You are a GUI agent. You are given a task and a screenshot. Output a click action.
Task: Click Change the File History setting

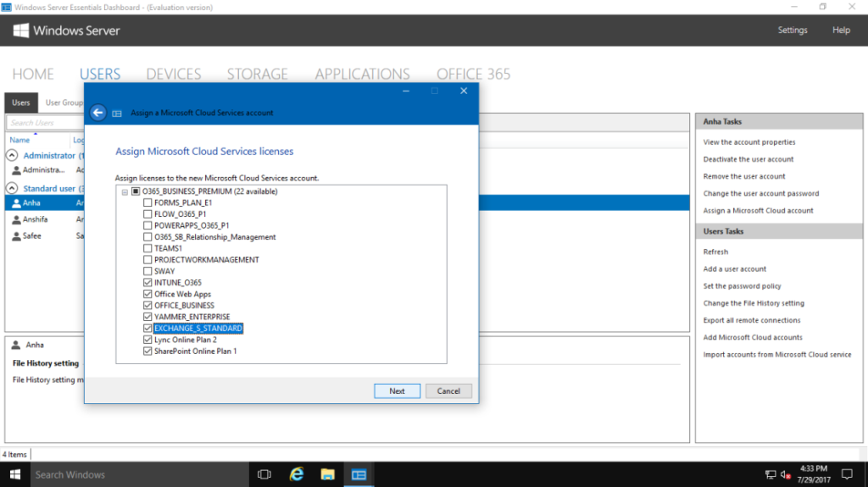(754, 303)
